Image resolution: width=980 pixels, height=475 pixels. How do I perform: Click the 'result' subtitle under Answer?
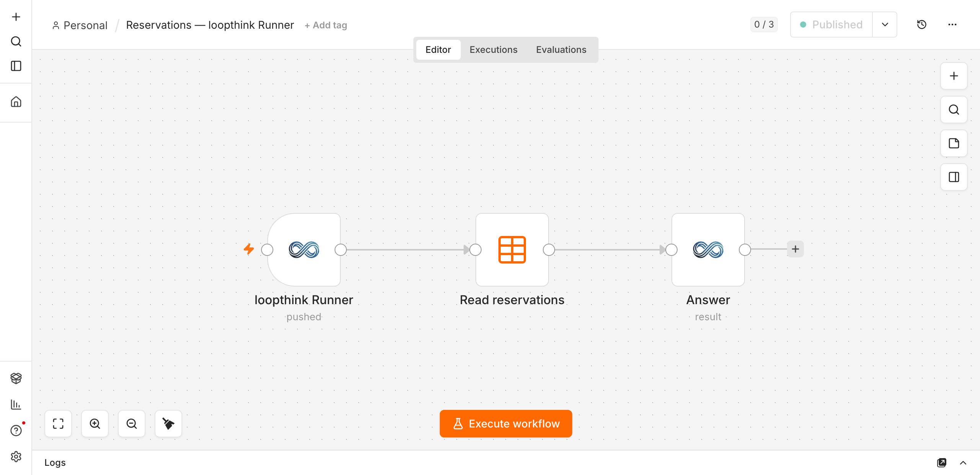[x=708, y=317]
